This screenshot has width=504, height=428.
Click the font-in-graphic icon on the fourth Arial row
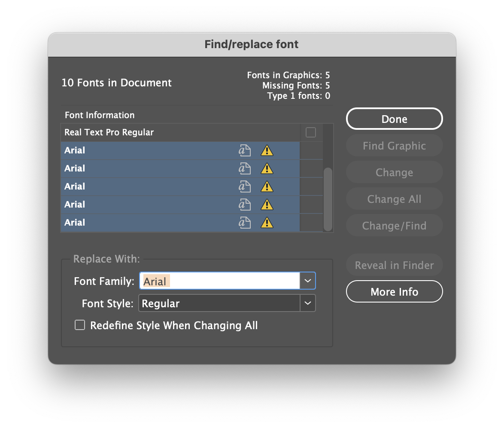[x=244, y=205]
